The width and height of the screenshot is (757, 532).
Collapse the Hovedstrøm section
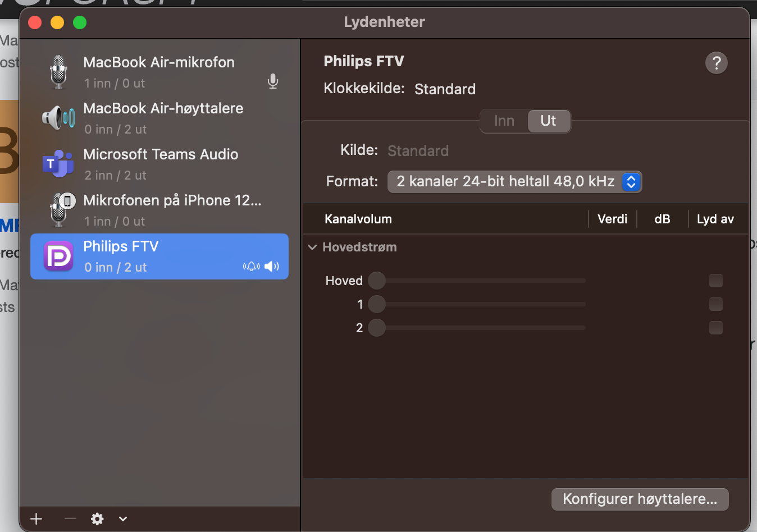tap(313, 247)
